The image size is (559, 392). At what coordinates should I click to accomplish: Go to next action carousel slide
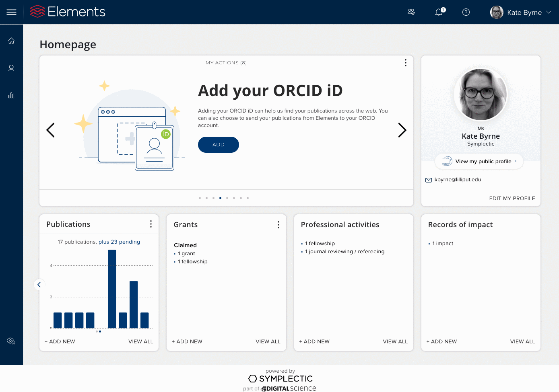point(402,130)
